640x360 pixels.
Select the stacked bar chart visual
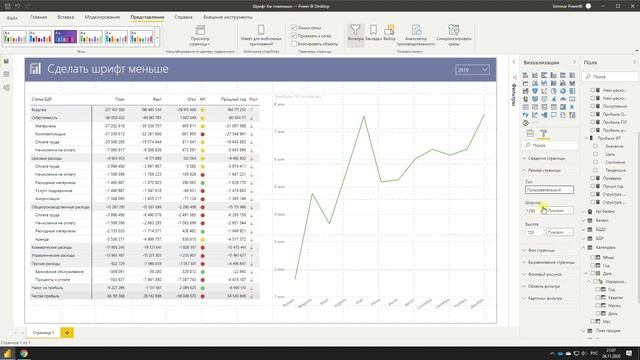(526, 75)
